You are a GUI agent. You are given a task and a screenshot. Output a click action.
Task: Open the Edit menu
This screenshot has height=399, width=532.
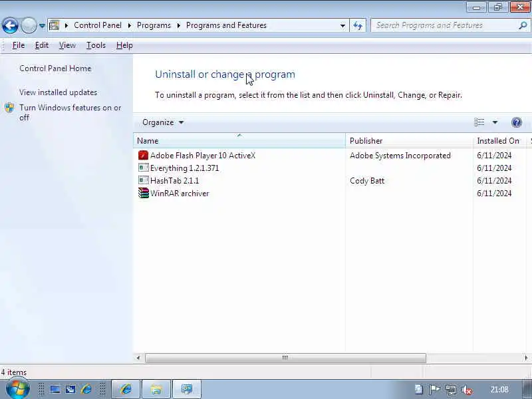tap(42, 45)
